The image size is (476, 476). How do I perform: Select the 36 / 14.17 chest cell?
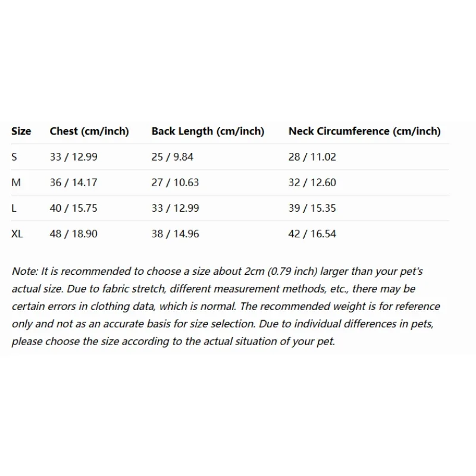pos(74,183)
